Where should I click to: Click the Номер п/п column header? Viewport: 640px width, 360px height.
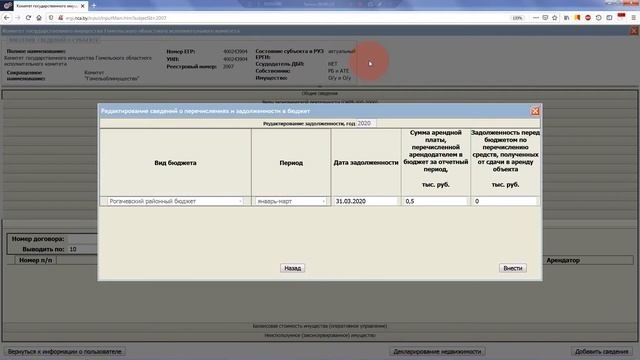(x=36, y=260)
